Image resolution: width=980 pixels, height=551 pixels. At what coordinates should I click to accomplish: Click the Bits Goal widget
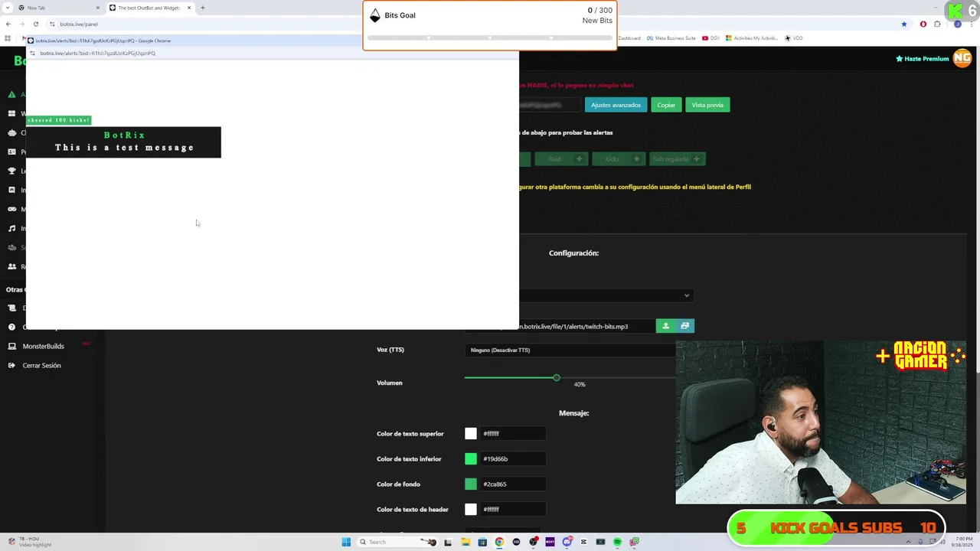pyautogui.click(x=490, y=25)
